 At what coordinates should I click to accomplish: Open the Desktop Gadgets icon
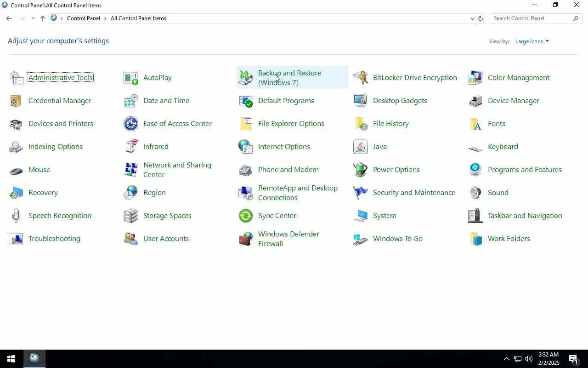[x=361, y=101]
